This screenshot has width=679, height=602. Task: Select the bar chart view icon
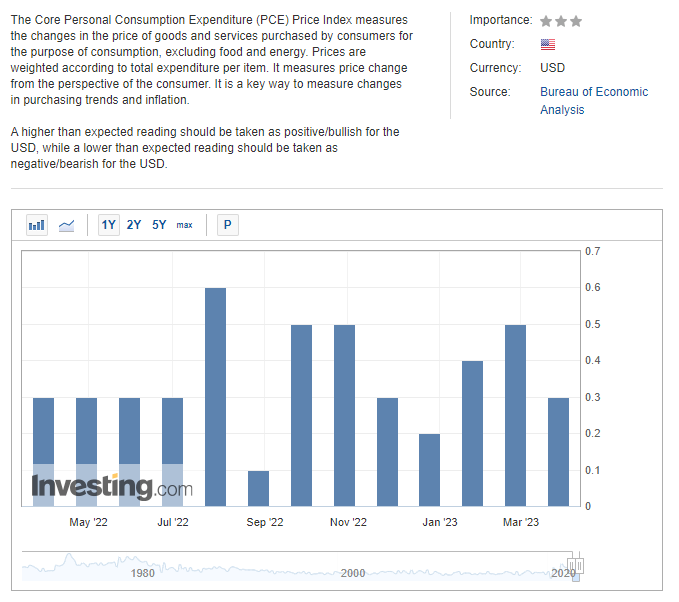click(x=37, y=225)
